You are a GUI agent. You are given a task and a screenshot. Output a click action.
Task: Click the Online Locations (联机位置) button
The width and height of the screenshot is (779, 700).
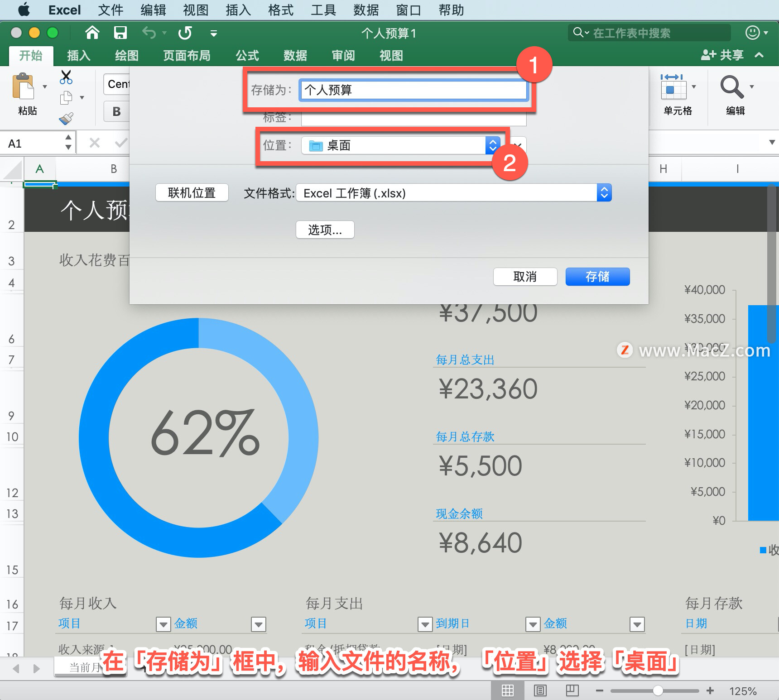[192, 193]
